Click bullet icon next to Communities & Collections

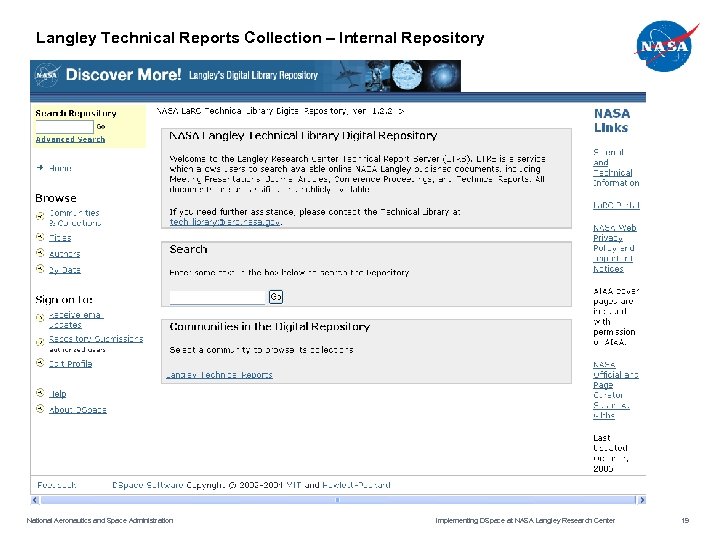(40, 215)
